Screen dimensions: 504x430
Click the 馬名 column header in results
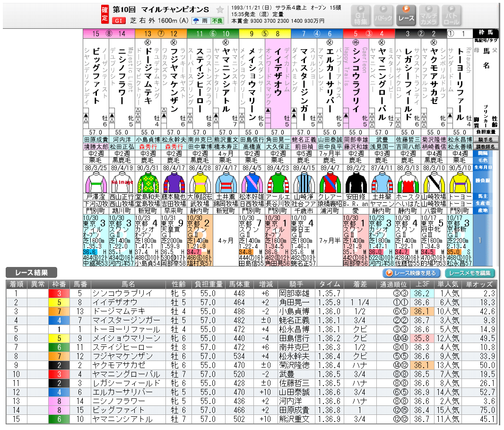pos(128,284)
